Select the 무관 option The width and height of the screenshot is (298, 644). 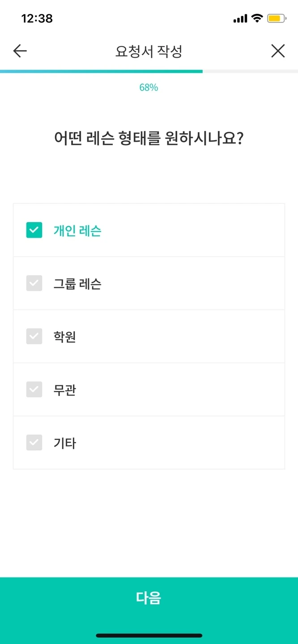(x=34, y=389)
